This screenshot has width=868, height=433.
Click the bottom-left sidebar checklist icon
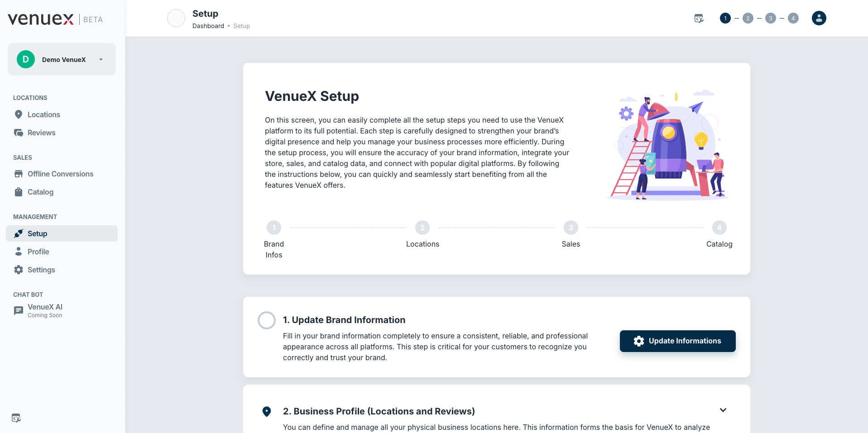coord(16,418)
